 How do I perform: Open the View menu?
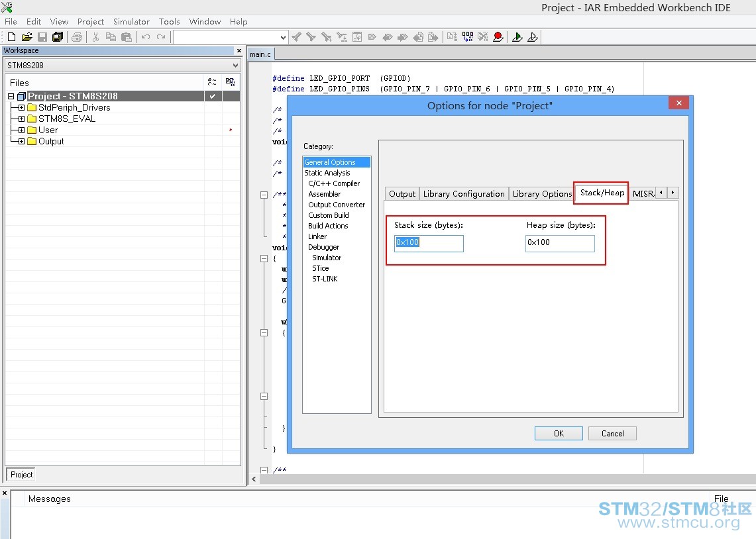60,22
